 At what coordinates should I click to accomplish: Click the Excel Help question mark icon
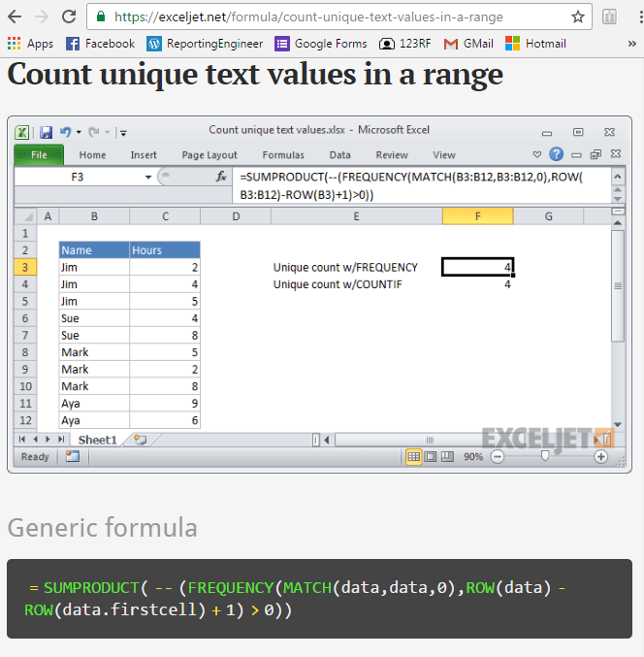(556, 154)
